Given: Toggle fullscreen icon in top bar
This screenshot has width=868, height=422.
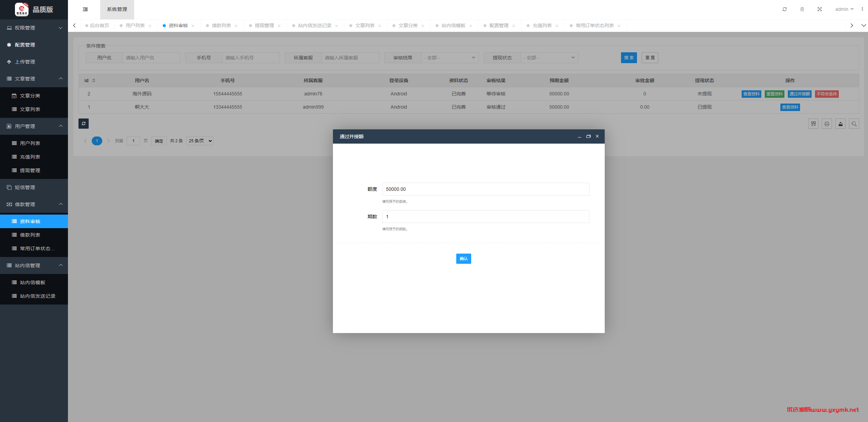Looking at the screenshot, I should (x=820, y=9).
